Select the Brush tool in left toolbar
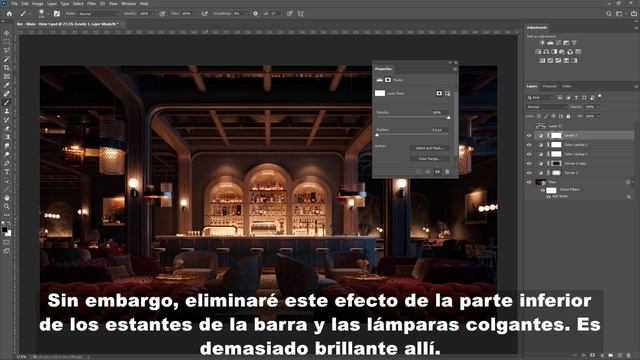 pos(7,102)
